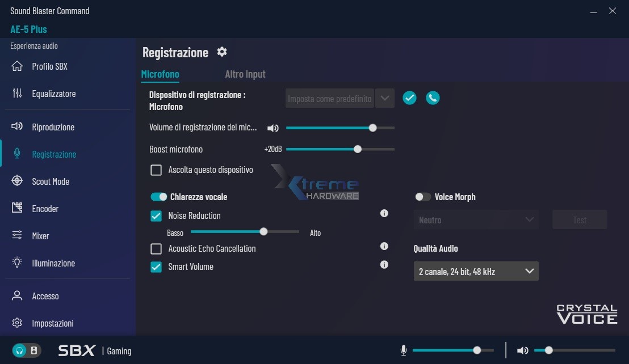Click the teal checkmark default device icon

click(x=409, y=98)
